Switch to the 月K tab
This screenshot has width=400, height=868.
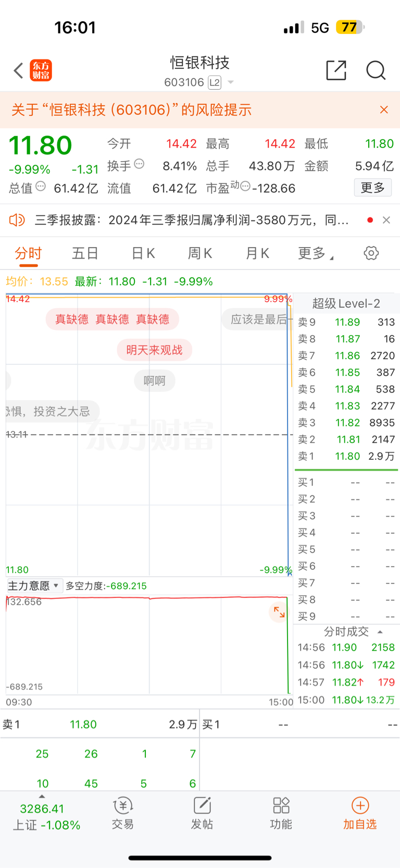point(257,253)
